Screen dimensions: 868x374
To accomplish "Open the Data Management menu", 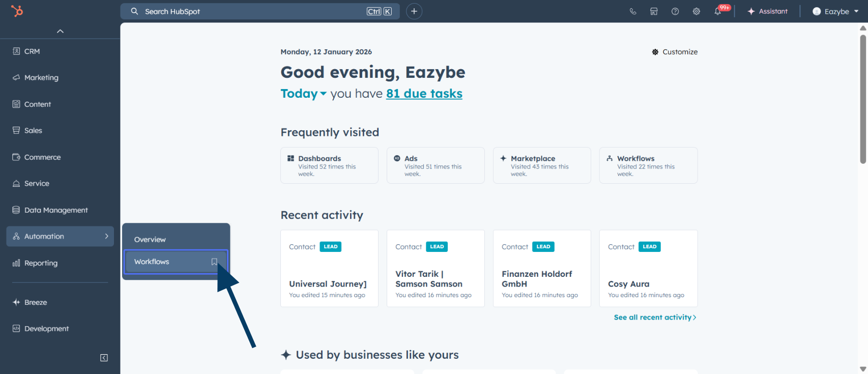I will tap(60, 210).
